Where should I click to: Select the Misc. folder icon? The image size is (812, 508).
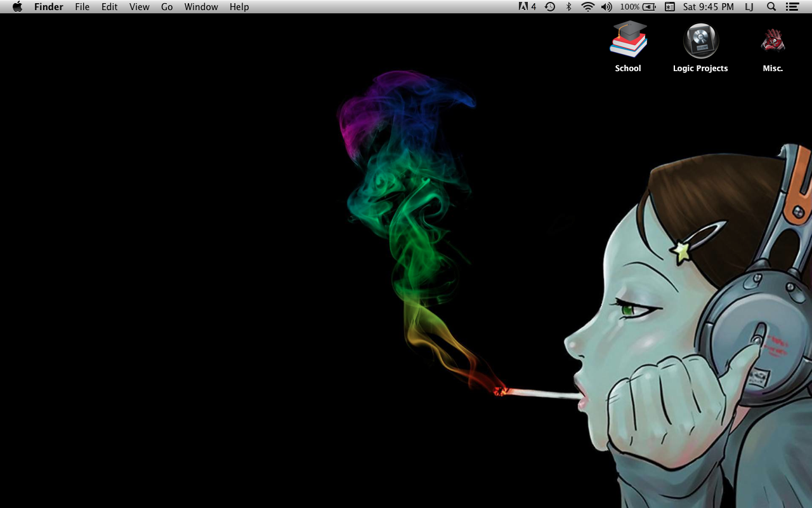point(773,41)
